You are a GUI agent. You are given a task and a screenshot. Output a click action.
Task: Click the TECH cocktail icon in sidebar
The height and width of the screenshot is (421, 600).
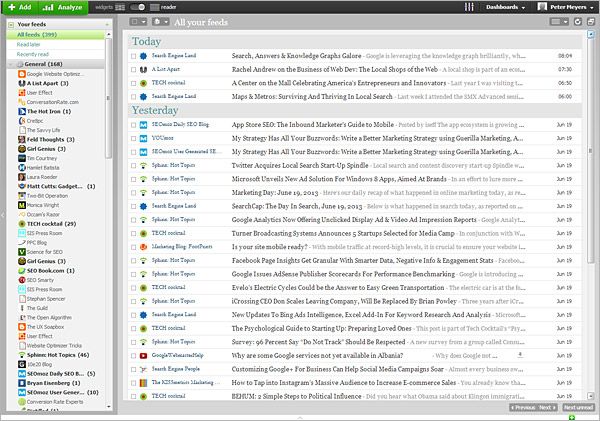tap(21, 223)
